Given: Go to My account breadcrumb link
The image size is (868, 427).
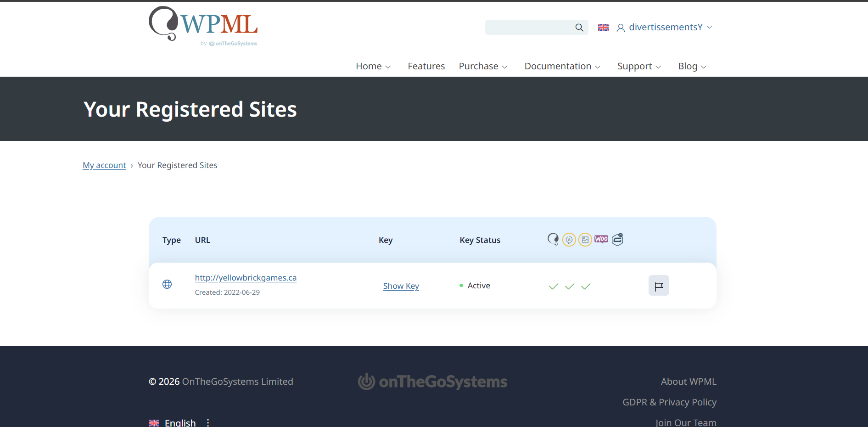Looking at the screenshot, I should pos(104,165).
